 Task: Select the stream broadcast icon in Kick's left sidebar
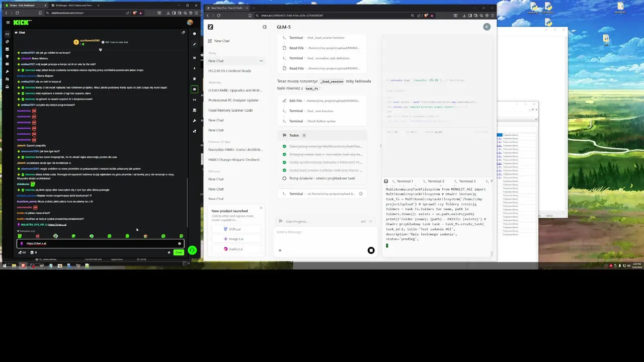(x=7, y=34)
